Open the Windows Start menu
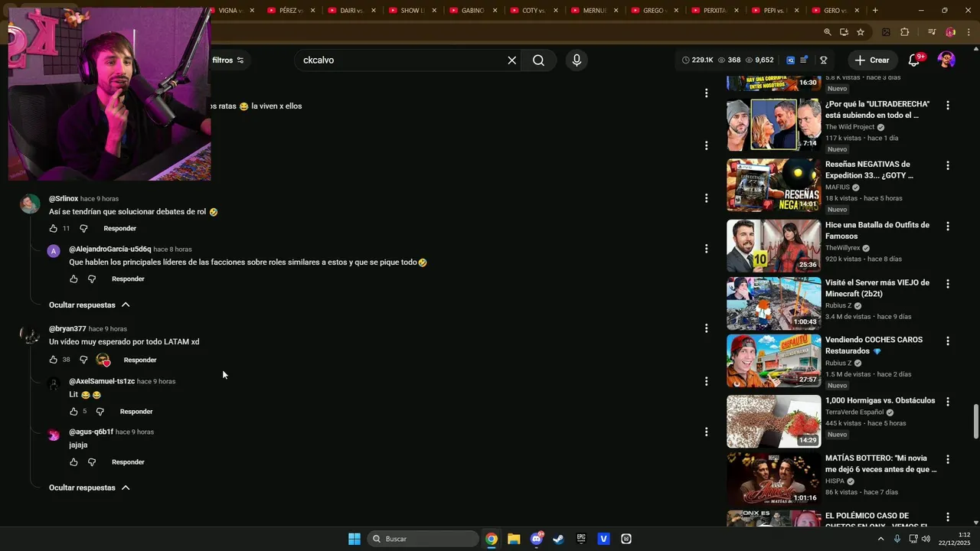Image resolution: width=980 pixels, height=551 pixels. 354,539
